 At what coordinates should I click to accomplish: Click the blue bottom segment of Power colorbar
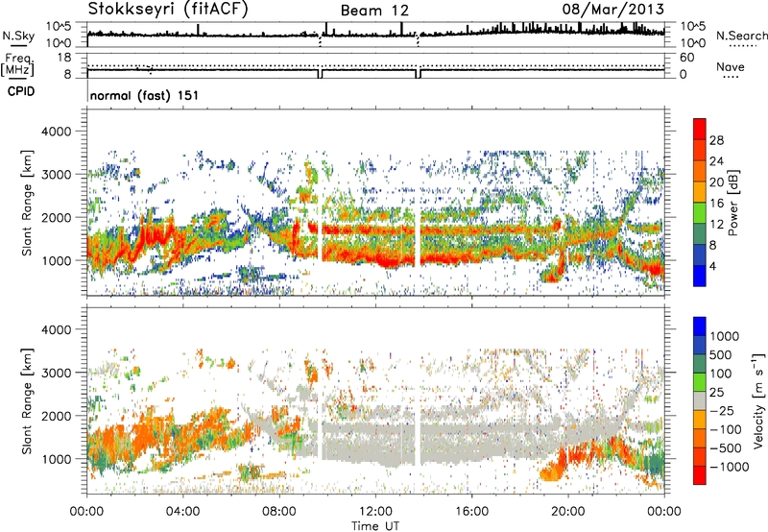(x=700, y=276)
